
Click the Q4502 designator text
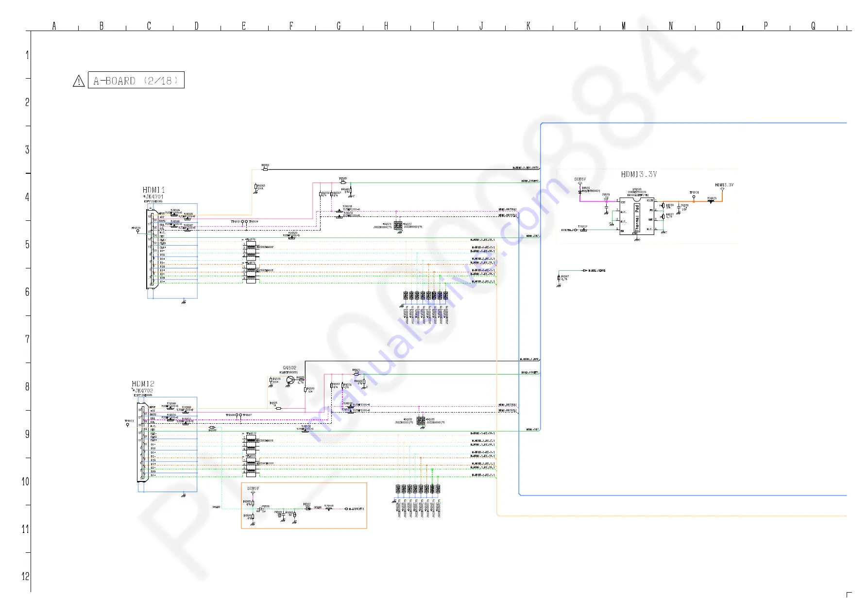pos(289,368)
